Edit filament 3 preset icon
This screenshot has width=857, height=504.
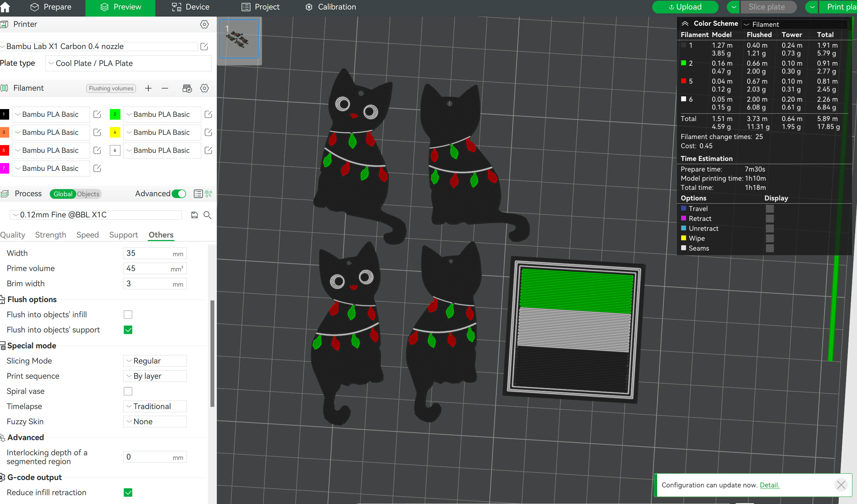click(x=97, y=132)
